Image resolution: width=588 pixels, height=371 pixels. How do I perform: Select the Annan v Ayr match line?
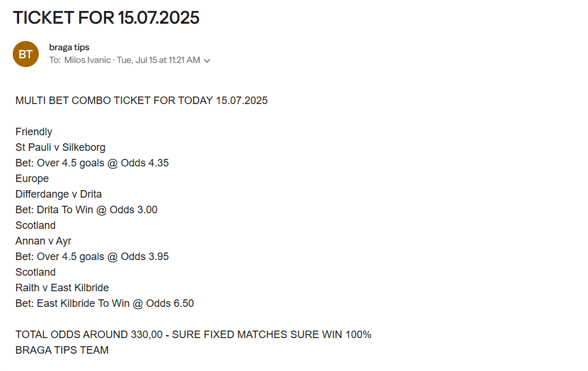point(43,241)
